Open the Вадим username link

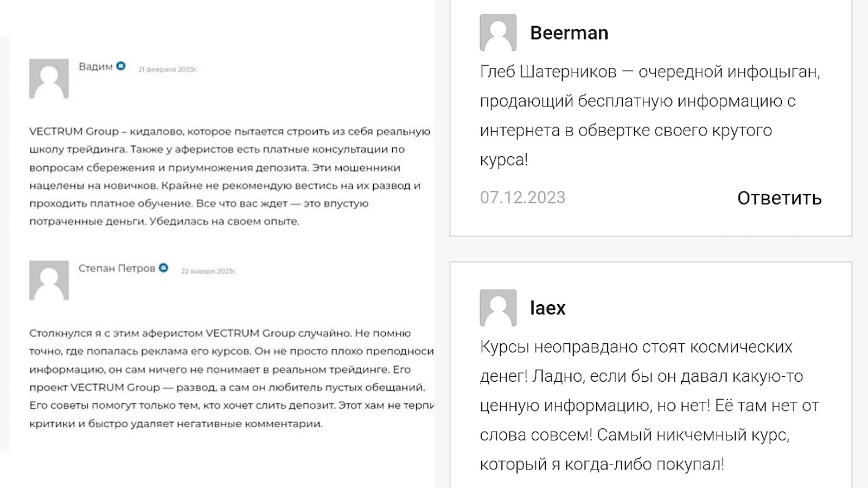pos(95,67)
